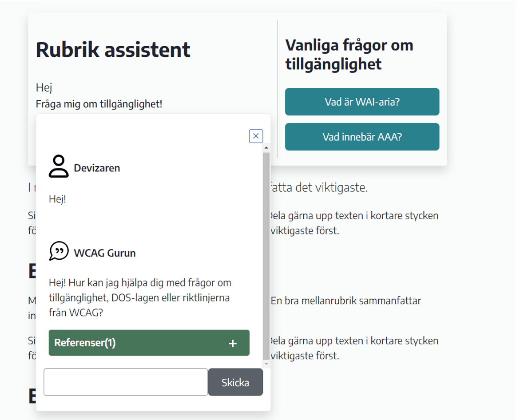Click the WCAG Gurun reply message text
This screenshot has height=420, width=516.
[x=139, y=297]
